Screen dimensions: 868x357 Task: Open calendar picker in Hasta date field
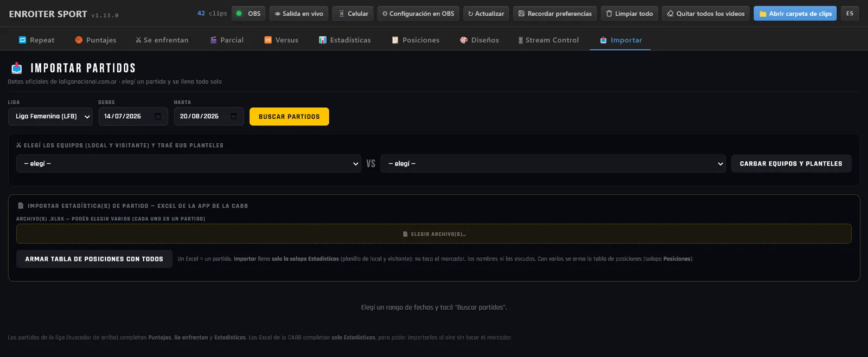point(234,116)
